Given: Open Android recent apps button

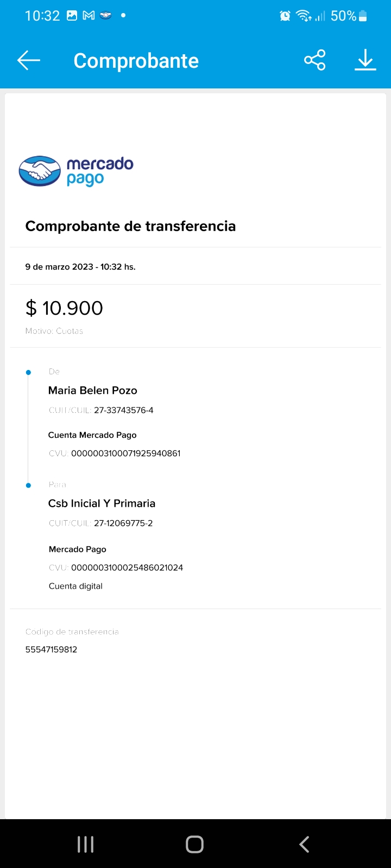Looking at the screenshot, I should (86, 844).
